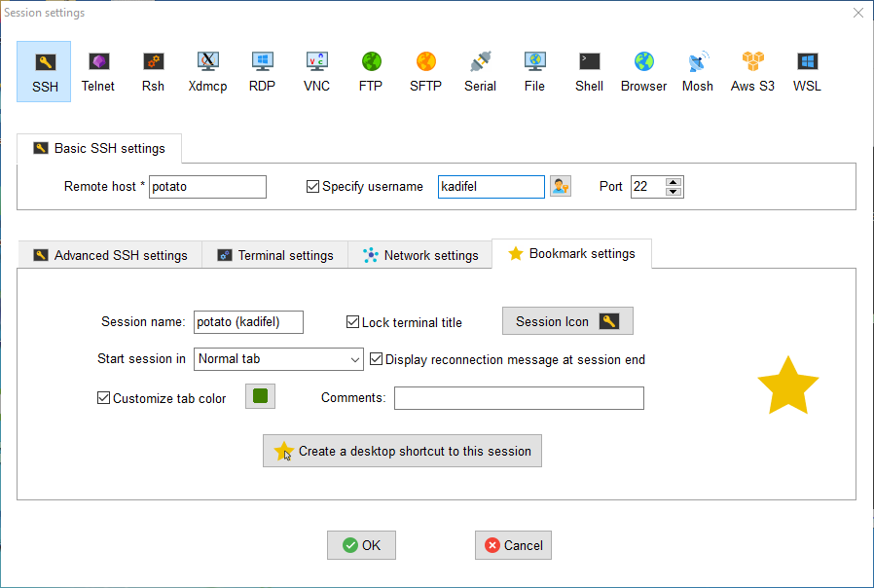Choose the Mosh session type
The image size is (874, 588).
coord(698,72)
